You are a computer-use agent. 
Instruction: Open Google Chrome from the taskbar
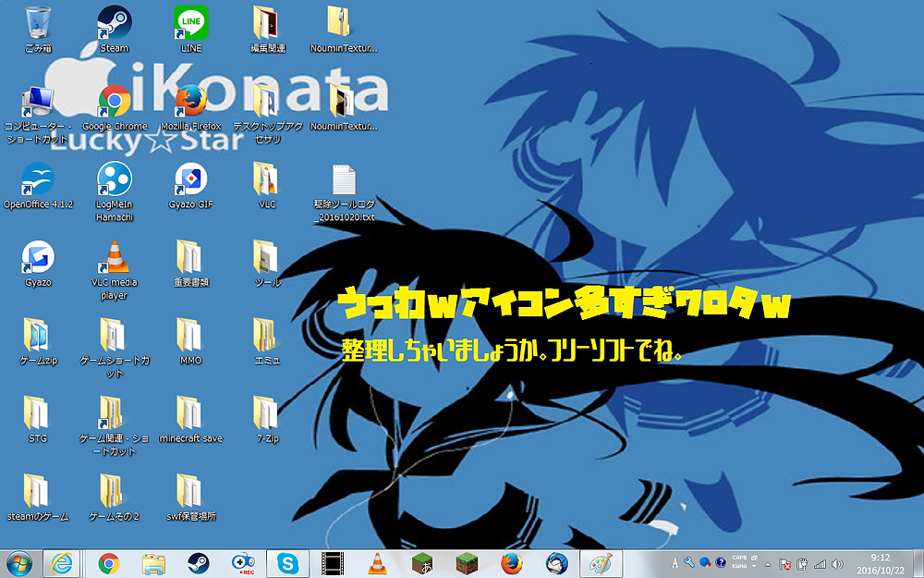tap(109, 564)
